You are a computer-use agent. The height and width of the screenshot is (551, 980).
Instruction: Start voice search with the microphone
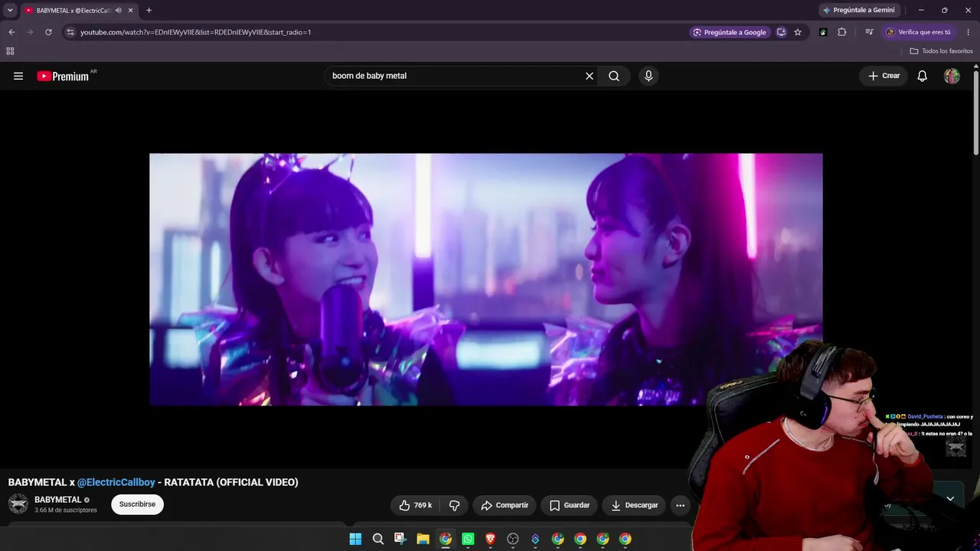(x=648, y=76)
